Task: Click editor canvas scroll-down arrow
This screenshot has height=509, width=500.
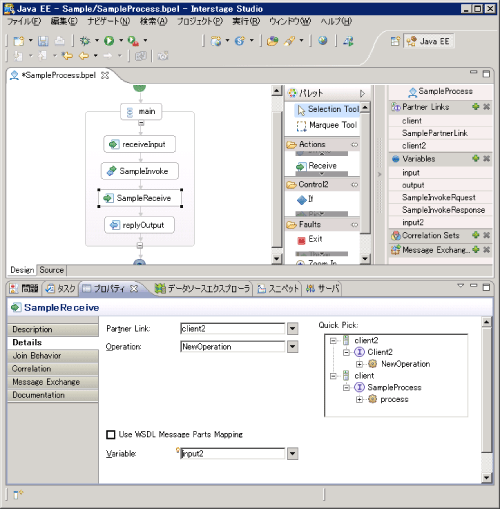Action: pyautogui.click(x=277, y=259)
